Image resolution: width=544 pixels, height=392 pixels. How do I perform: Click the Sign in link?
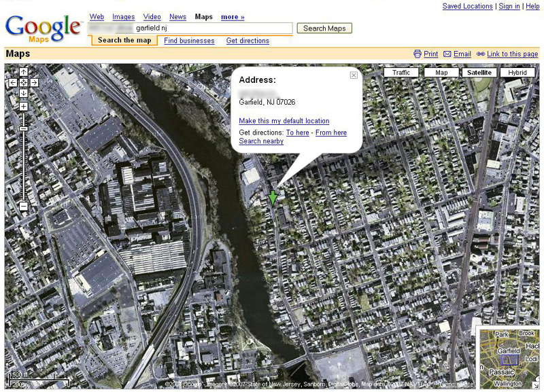(x=509, y=6)
